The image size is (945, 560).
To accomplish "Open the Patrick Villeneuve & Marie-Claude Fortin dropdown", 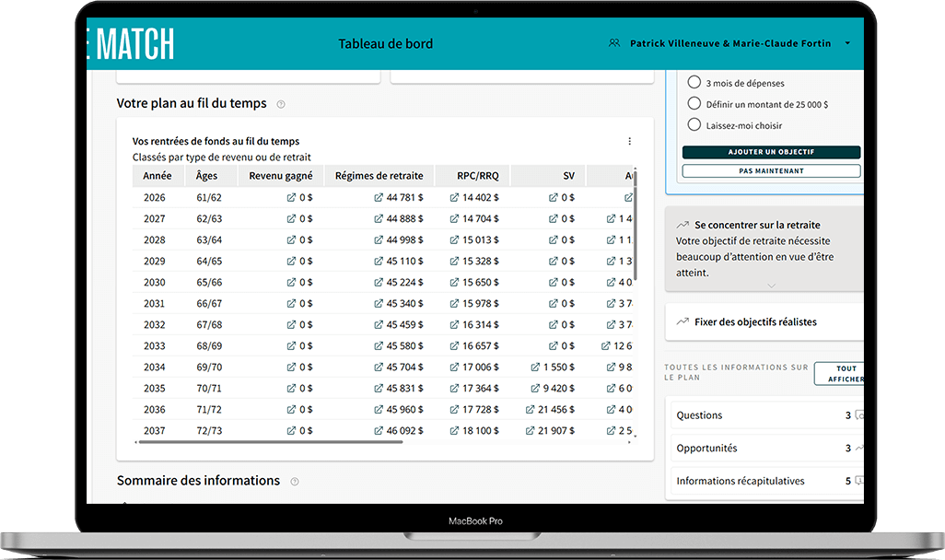I will [846, 43].
